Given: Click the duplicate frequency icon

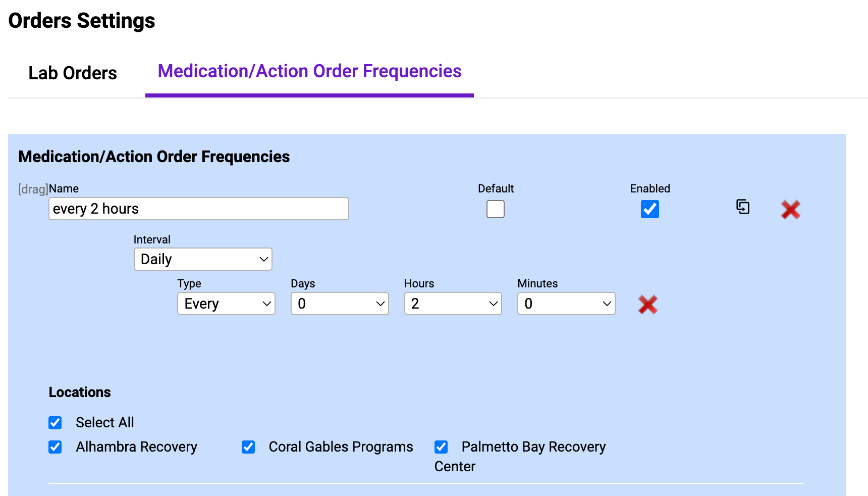Looking at the screenshot, I should pos(742,207).
